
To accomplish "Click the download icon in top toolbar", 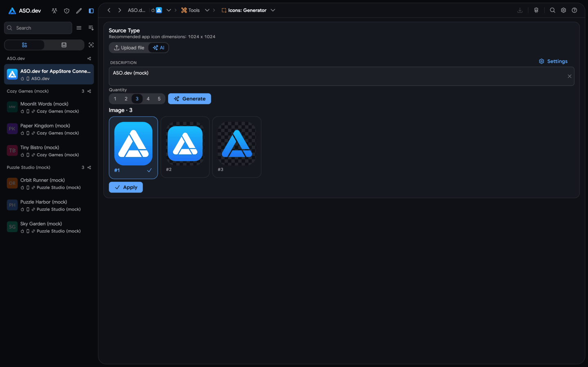I will pos(520,10).
